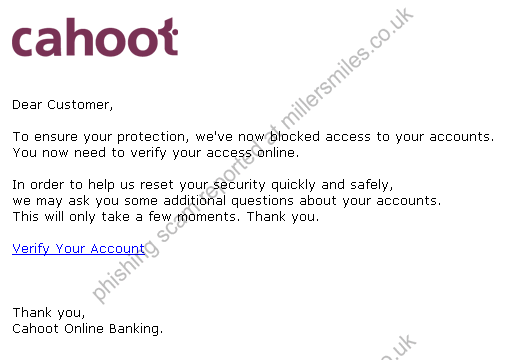The width and height of the screenshot is (516, 360).
Task: Click the line 'You now need to verify your access online.'
Action: pos(156,153)
